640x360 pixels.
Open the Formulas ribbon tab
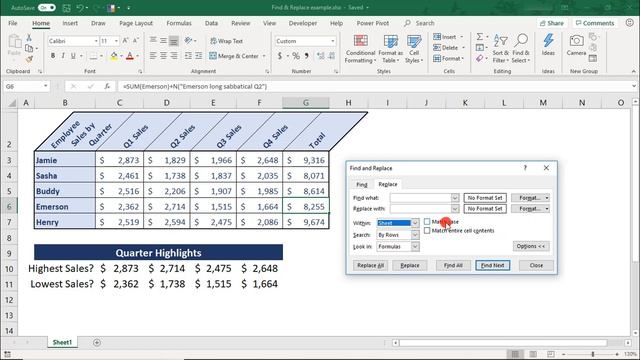click(179, 23)
